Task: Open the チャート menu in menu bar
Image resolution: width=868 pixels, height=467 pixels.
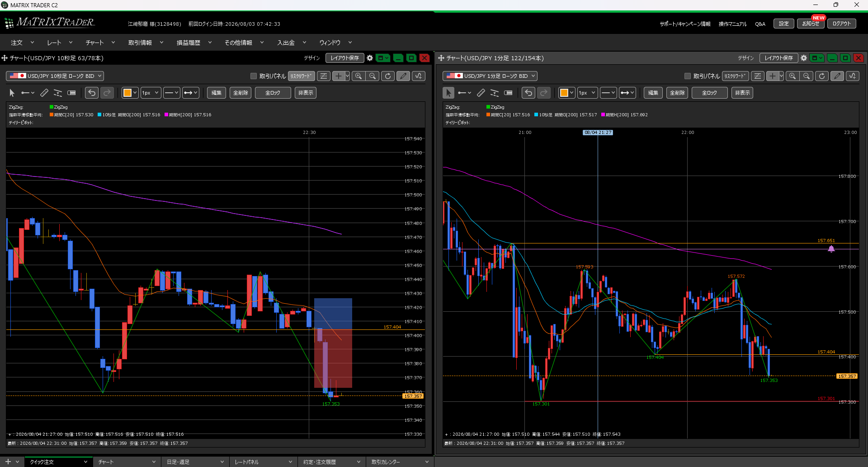Action: click(x=100, y=43)
